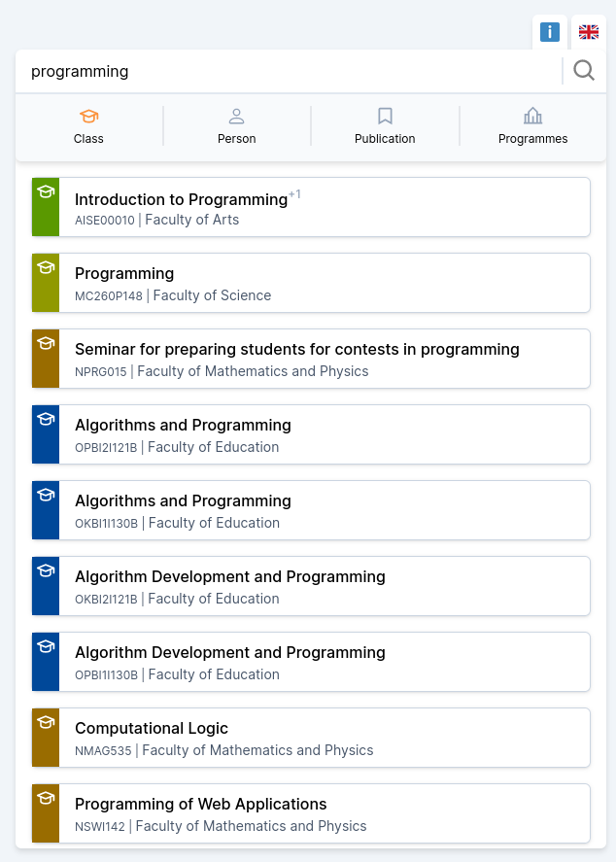Click class icon beside Computational Logic

click(x=47, y=722)
